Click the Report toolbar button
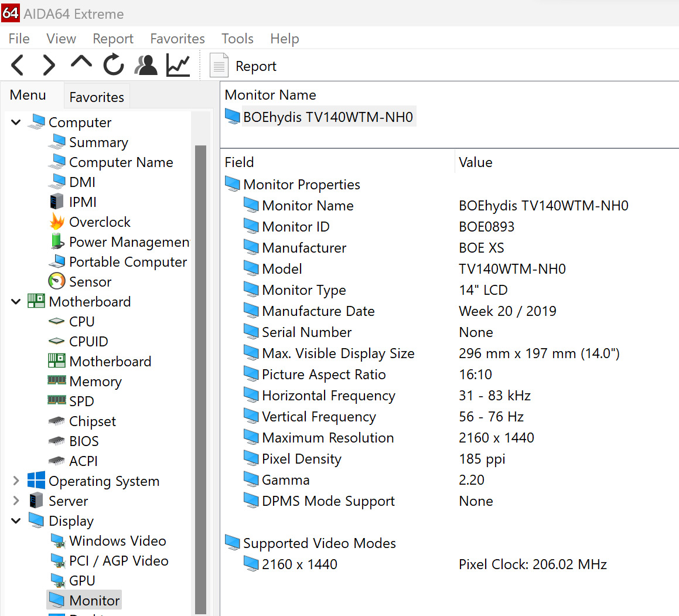The image size is (679, 616). [x=243, y=66]
